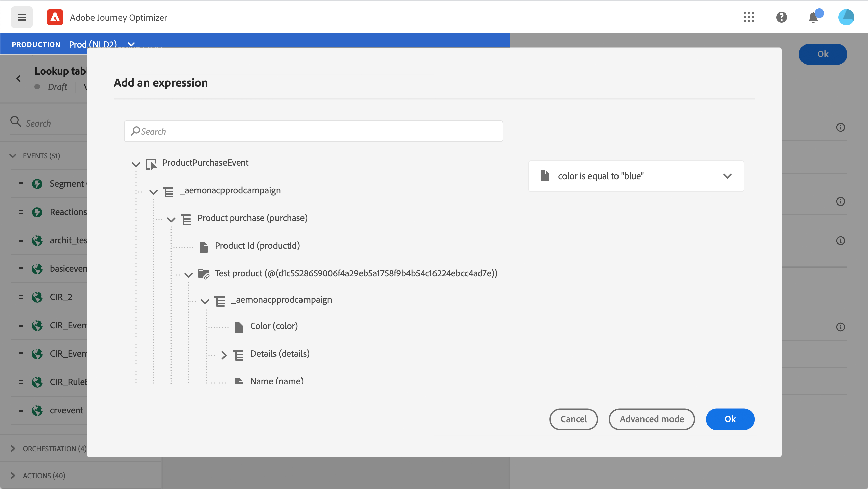Click the Test product linked folder icon
The image size is (868, 489).
pos(204,274)
